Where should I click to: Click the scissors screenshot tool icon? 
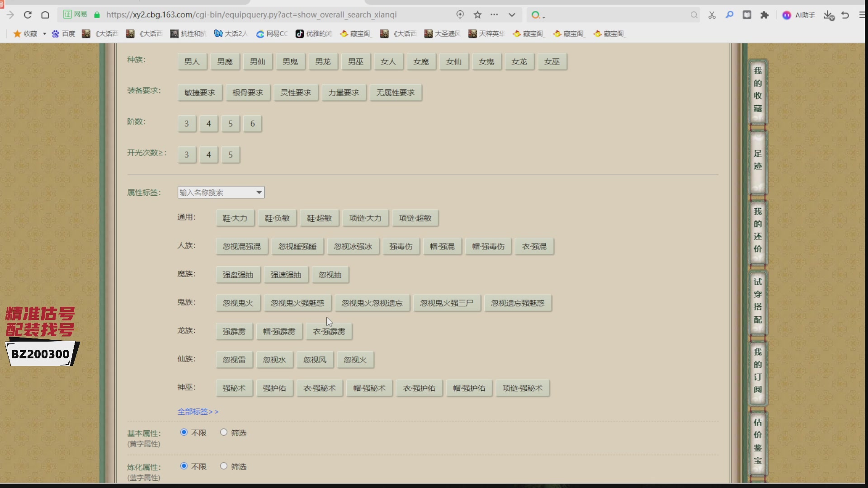point(712,15)
